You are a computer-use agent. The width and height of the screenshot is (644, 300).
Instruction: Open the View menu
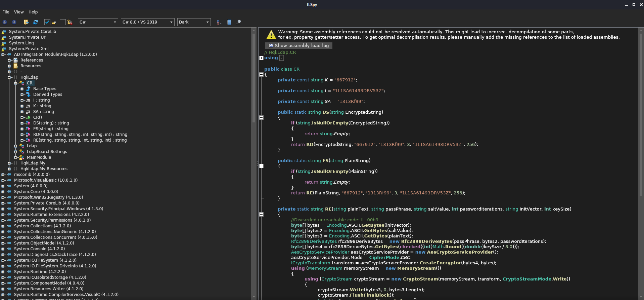[x=19, y=12]
